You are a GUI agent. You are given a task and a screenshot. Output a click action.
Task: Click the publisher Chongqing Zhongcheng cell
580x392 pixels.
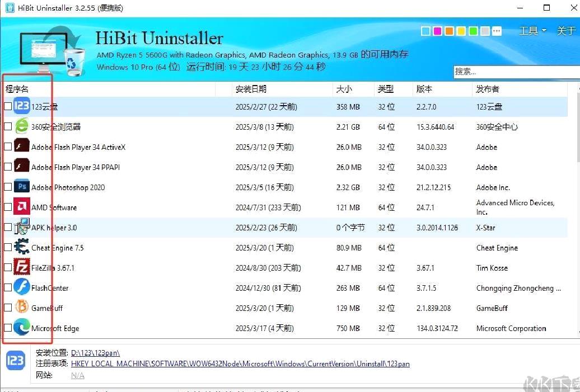(518, 288)
